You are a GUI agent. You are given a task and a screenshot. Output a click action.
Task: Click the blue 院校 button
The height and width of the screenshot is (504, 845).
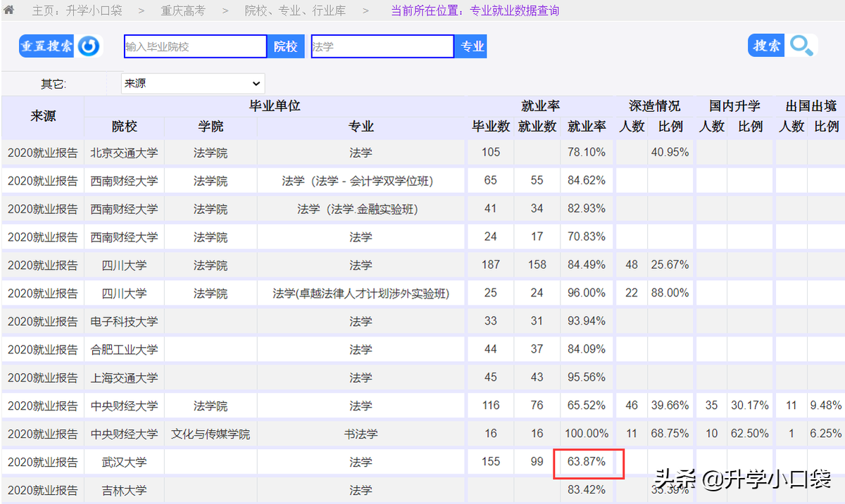285,46
